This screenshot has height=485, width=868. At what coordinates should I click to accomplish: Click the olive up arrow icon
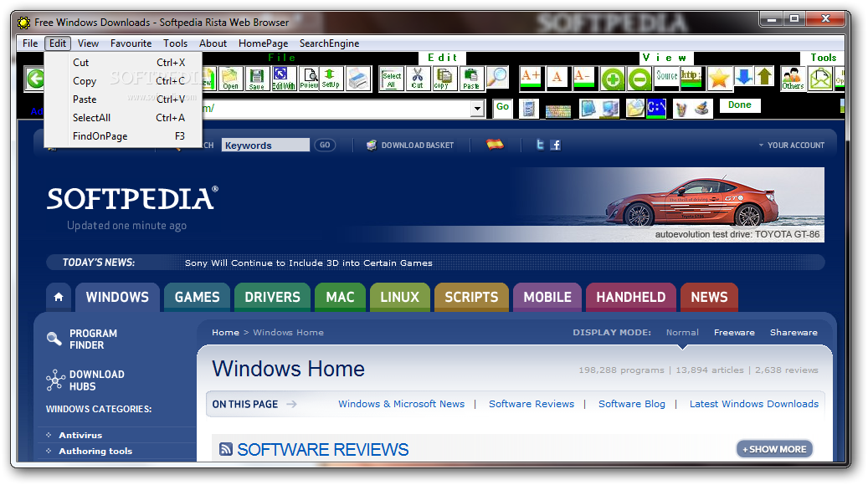click(764, 77)
